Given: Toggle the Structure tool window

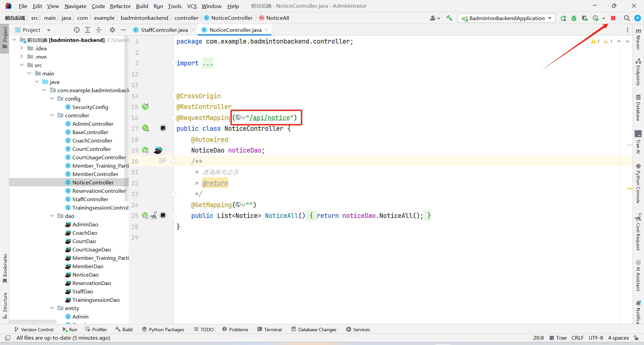Looking at the screenshot, I should coord(5,306).
